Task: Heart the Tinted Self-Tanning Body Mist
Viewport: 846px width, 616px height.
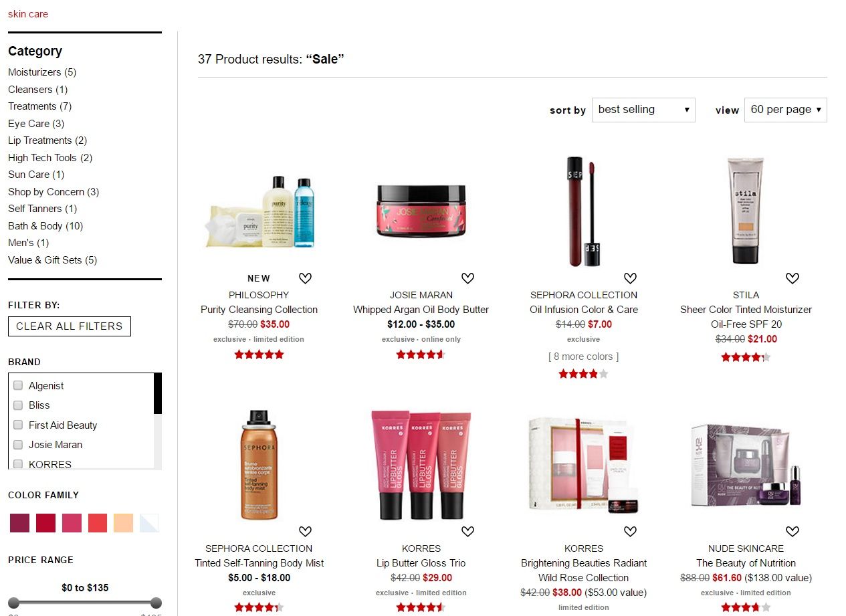Action: [x=305, y=532]
